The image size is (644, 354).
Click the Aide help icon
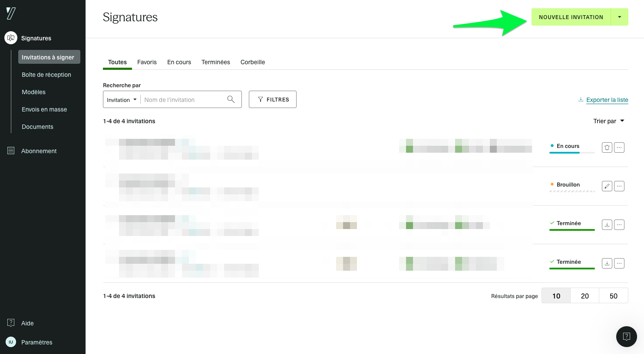(x=11, y=323)
